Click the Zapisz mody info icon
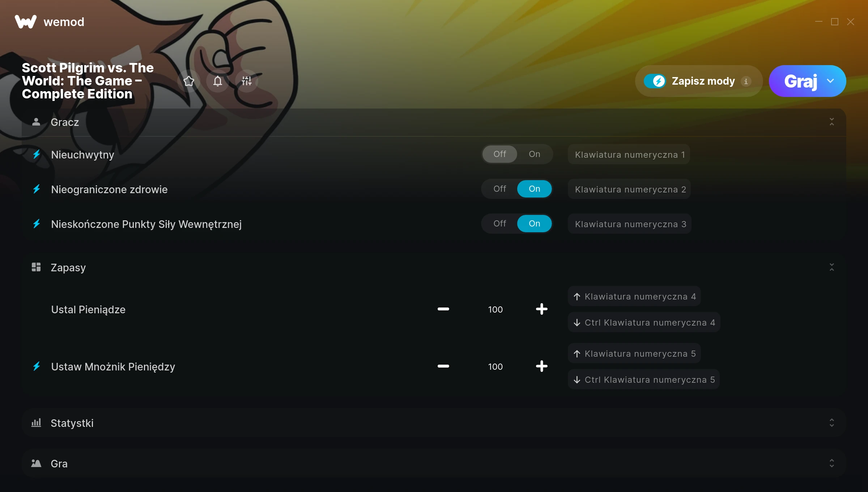The height and width of the screenshot is (492, 868). (746, 81)
